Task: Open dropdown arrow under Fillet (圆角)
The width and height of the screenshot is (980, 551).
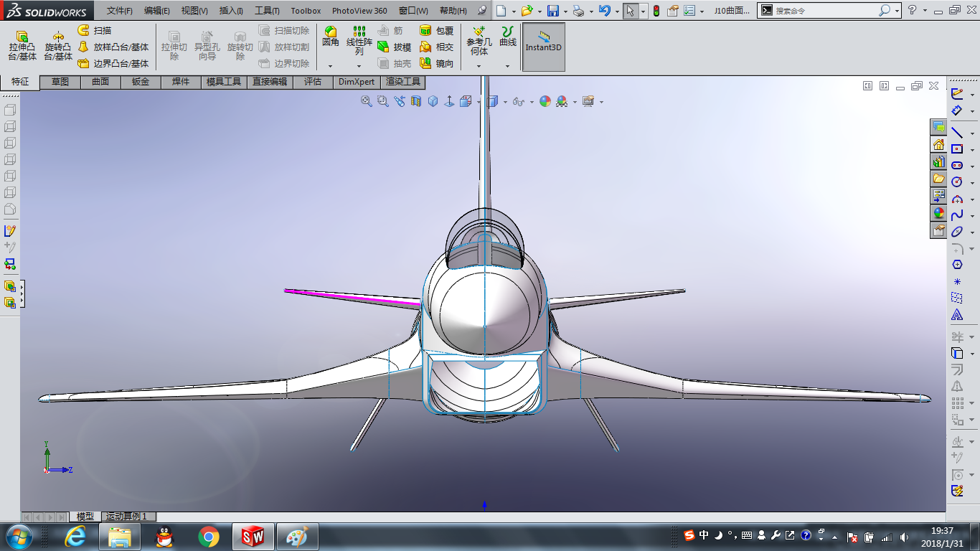Action: [331, 66]
